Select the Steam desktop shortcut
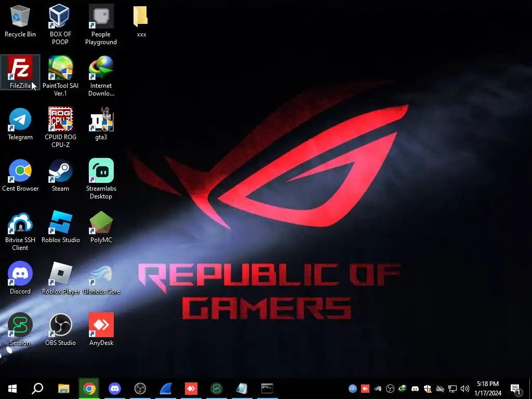This screenshot has height=399, width=532. pyautogui.click(x=60, y=176)
